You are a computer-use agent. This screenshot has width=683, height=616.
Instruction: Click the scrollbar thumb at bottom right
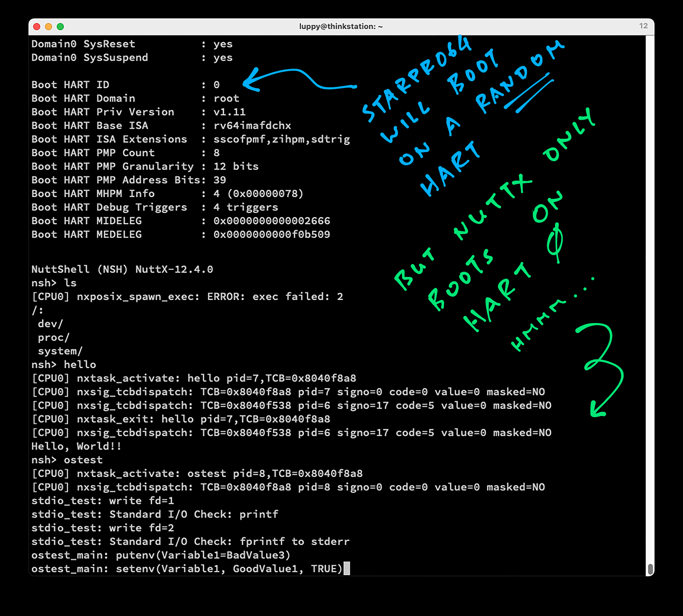point(650,569)
